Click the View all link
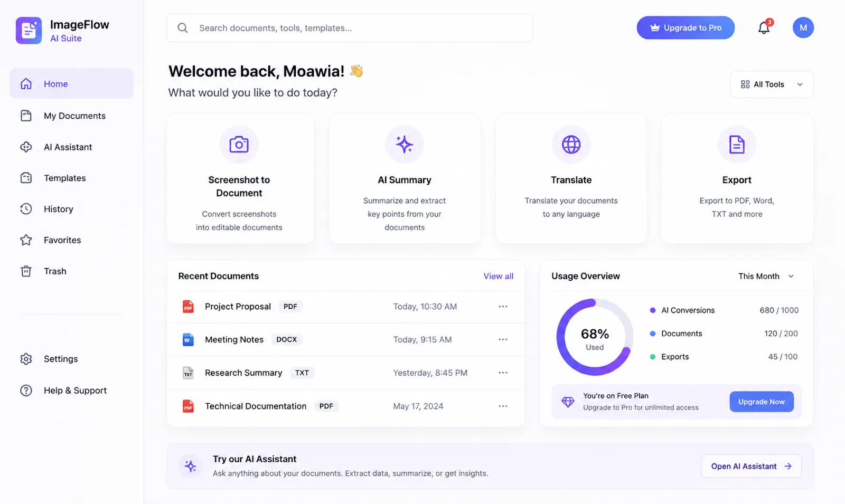The width and height of the screenshot is (845, 504). 498,276
